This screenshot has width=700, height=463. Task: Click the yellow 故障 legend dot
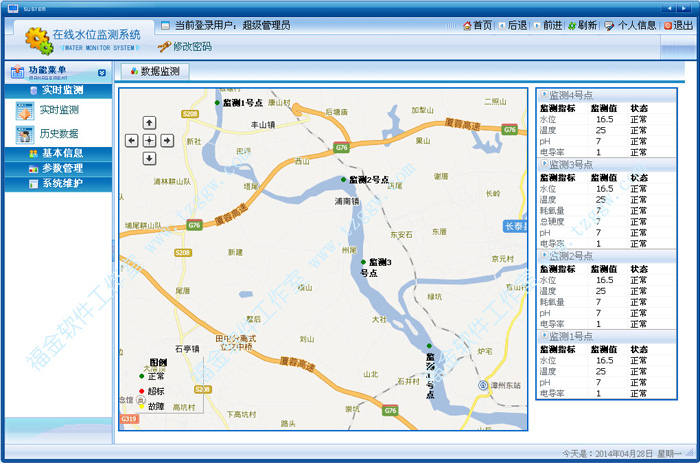142,406
